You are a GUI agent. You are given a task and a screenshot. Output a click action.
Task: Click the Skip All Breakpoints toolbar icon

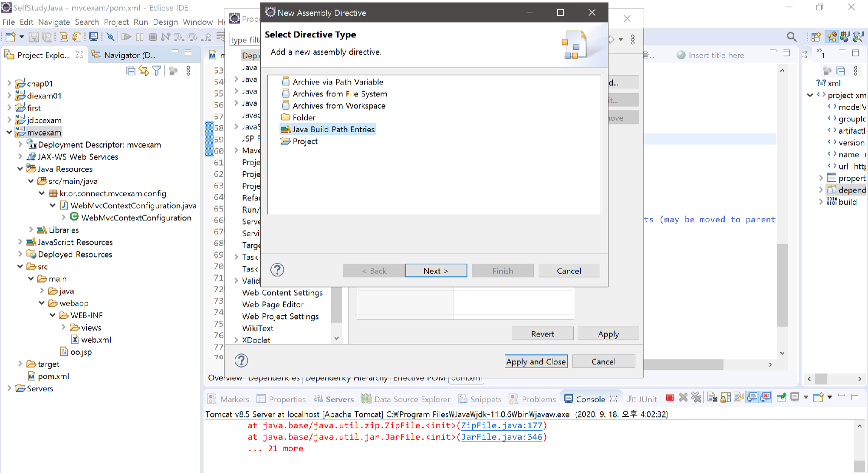click(111, 37)
